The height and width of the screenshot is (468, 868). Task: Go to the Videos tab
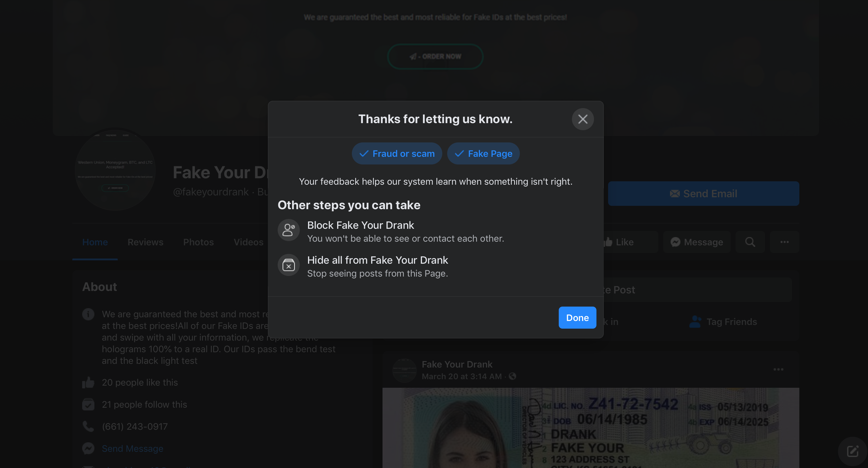coord(248,242)
